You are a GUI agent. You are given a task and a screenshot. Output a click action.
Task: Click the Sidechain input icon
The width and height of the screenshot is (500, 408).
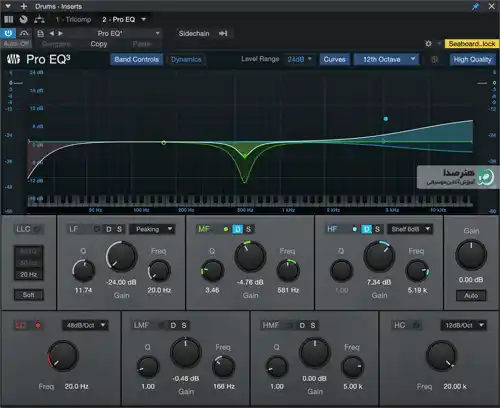tap(223, 33)
